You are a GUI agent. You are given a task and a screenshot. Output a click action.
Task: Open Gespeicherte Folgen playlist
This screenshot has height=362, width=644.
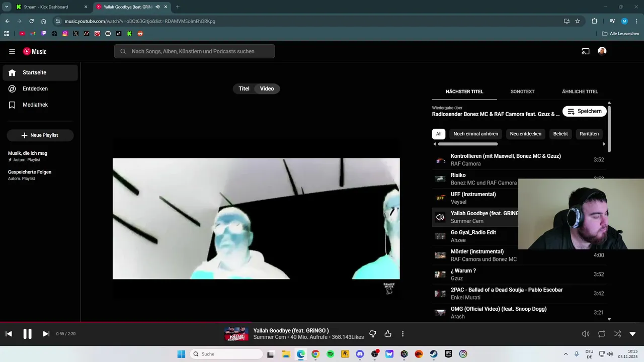[40, 175]
